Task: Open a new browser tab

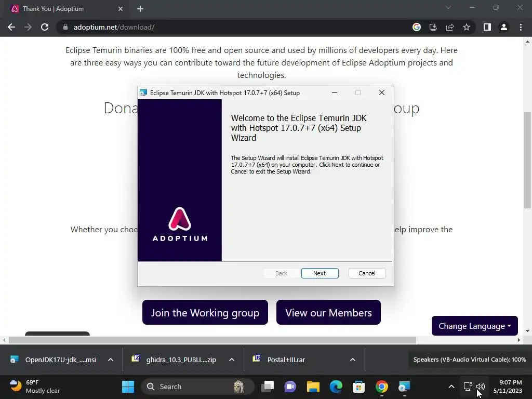Action: [140, 9]
